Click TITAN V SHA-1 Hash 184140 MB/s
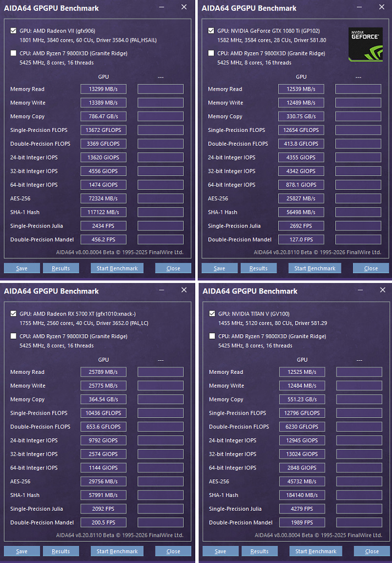 pos(302,495)
